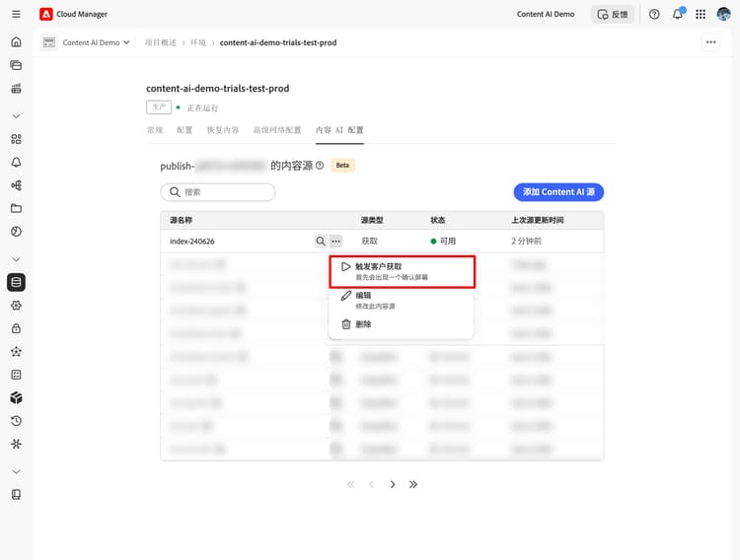740x560 pixels.
Task: Open the help question mark icon
Action: tap(654, 14)
